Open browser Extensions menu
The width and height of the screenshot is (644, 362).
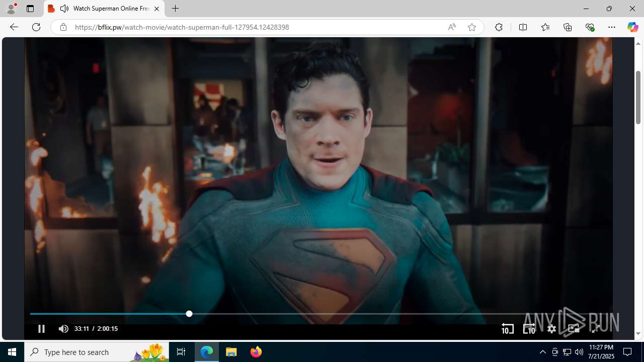[499, 27]
